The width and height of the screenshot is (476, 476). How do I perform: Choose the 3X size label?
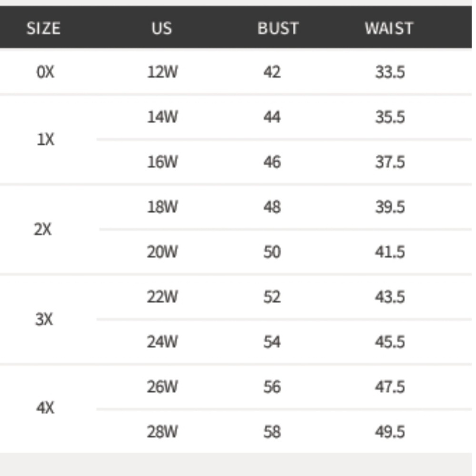pyautogui.click(x=44, y=319)
